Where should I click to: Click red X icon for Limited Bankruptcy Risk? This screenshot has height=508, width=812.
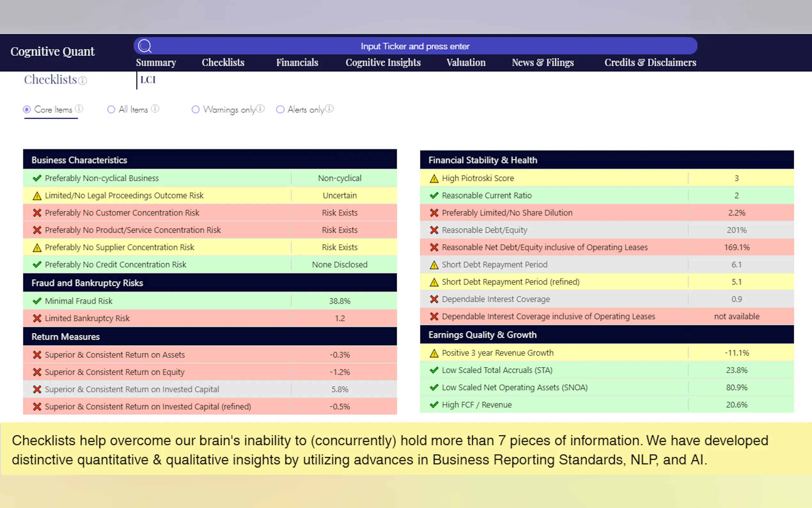37,318
